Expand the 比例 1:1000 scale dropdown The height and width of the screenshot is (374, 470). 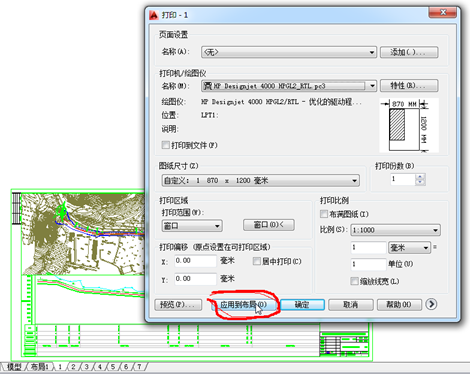(x=396, y=230)
